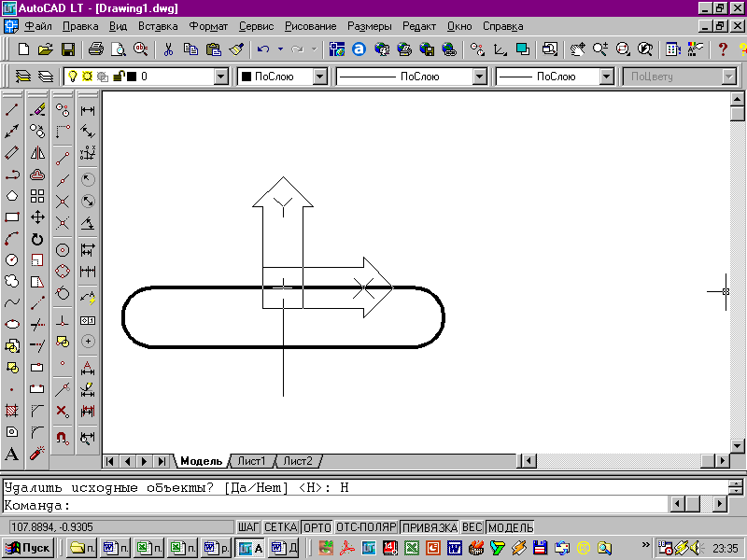747x560 pixels.
Task: Pick the Erase objects tool
Action: pyautogui.click(x=37, y=110)
